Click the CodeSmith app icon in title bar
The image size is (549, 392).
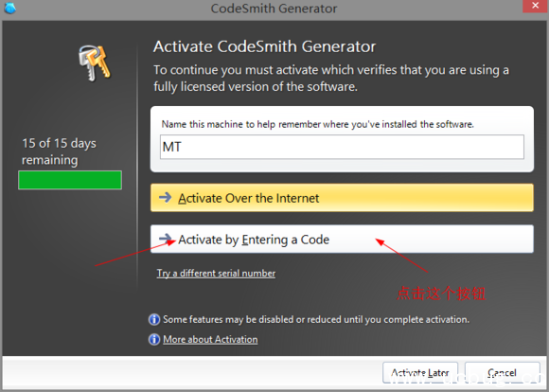[10, 8]
